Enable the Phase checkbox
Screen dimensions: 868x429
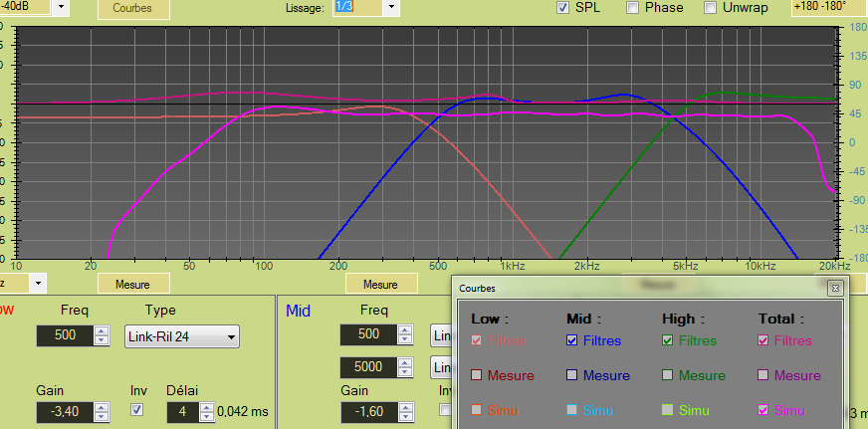pyautogui.click(x=633, y=8)
